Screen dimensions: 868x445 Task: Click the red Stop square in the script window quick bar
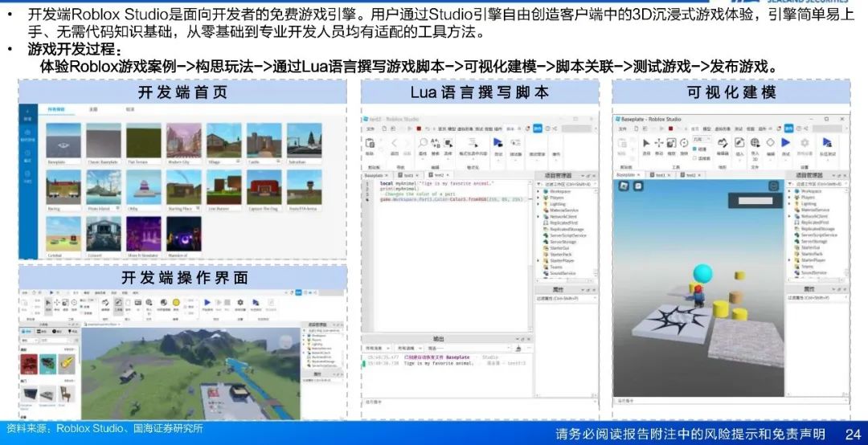click(x=419, y=129)
